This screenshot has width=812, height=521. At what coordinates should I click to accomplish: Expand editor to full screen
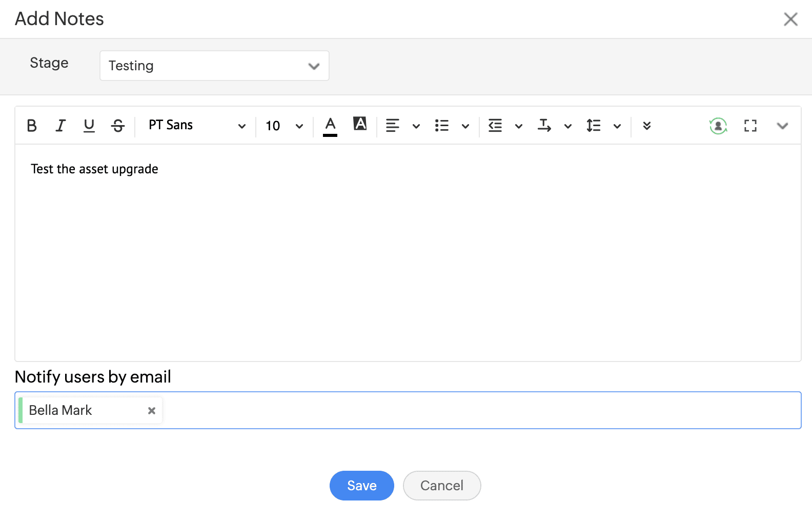click(x=750, y=126)
